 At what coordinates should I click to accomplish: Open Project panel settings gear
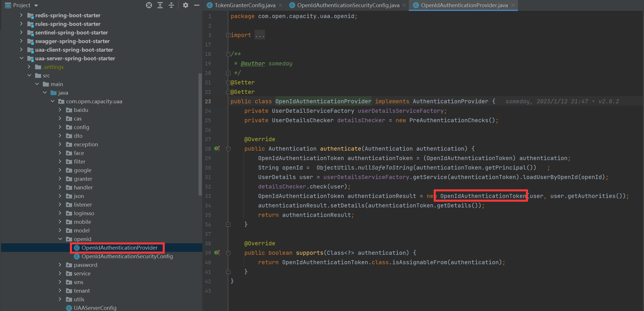point(186,5)
